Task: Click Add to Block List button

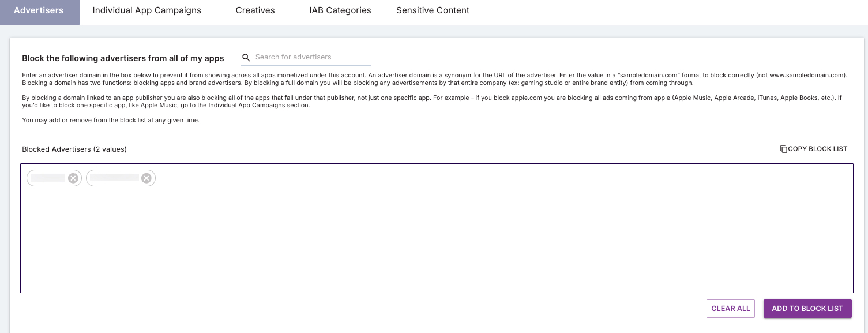Action: (x=807, y=308)
